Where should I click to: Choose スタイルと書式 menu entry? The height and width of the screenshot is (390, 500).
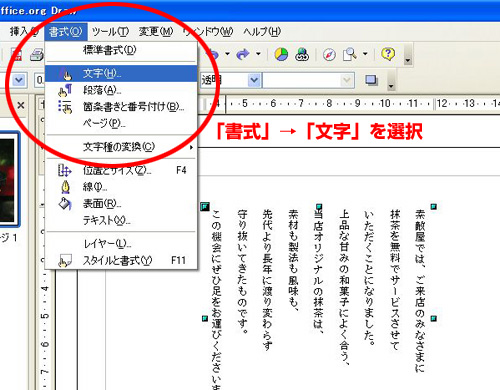121,260
